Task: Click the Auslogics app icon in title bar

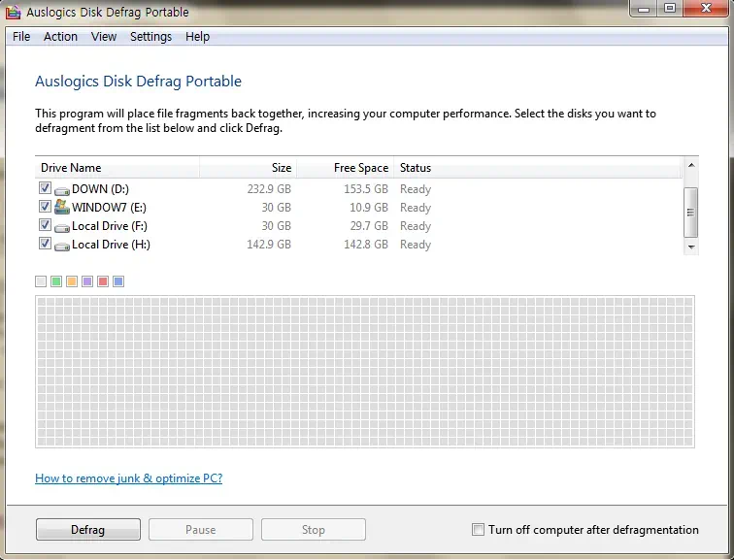Action: (x=14, y=12)
